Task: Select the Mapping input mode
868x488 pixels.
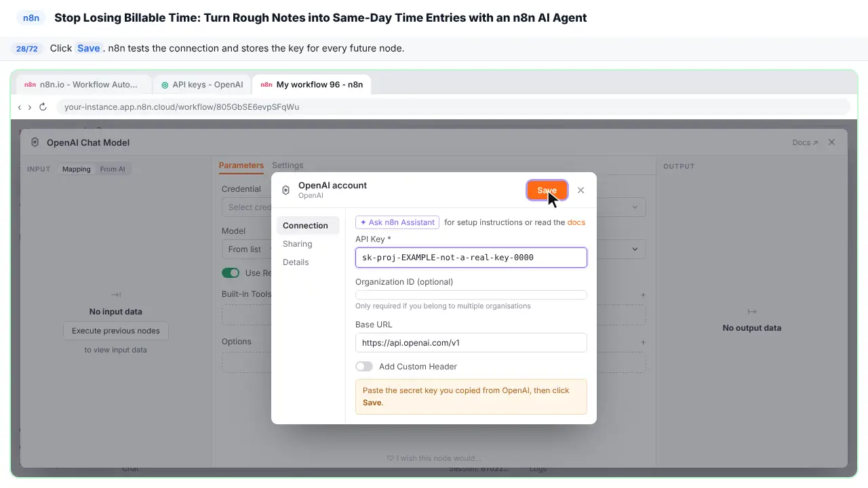Action: tap(77, 169)
